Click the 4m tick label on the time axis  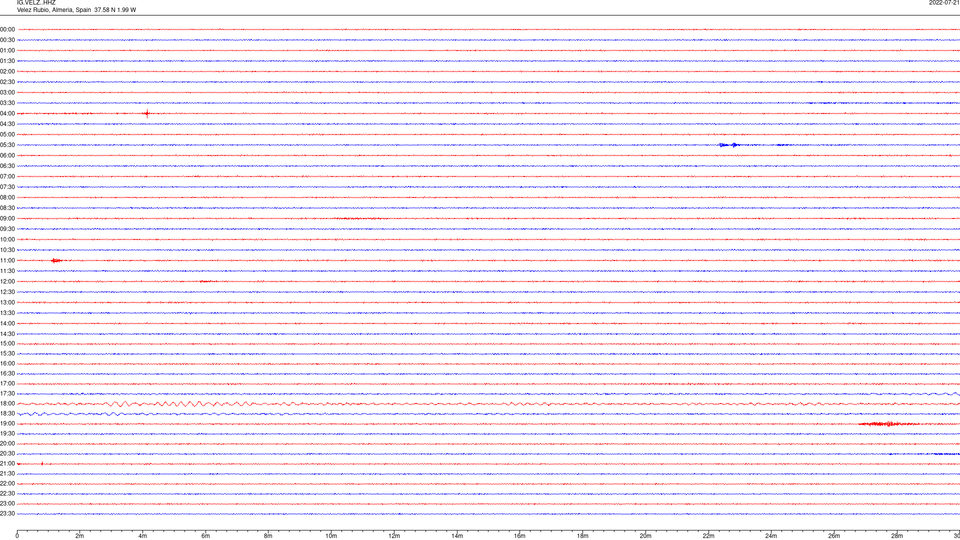coord(143,536)
